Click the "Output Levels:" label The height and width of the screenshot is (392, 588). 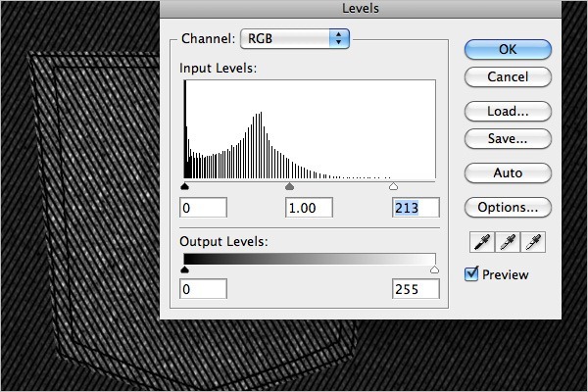point(223,242)
